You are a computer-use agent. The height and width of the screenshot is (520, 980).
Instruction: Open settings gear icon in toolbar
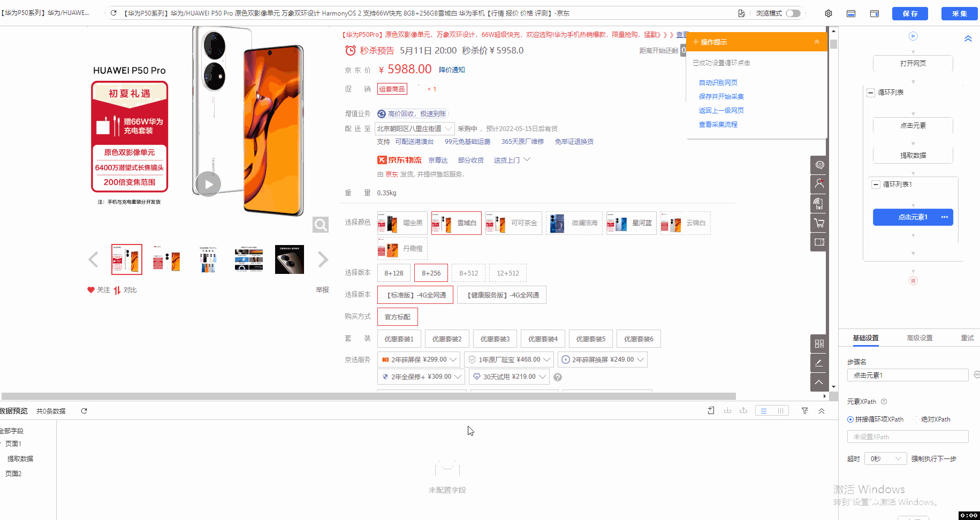tap(829, 13)
